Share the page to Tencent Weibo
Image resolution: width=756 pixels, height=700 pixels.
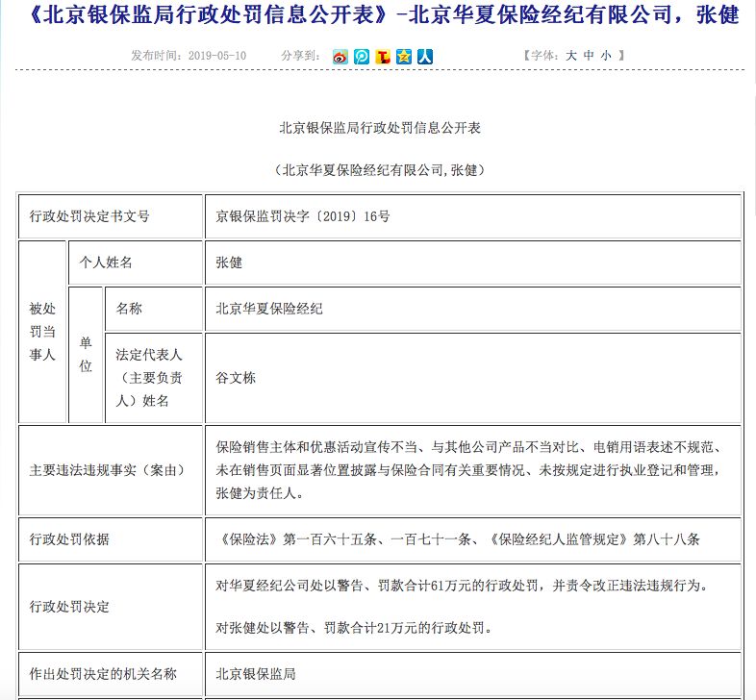coord(361,57)
